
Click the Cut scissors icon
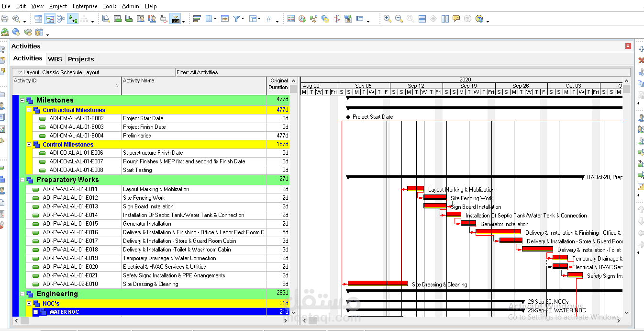pyautogui.click(x=641, y=72)
